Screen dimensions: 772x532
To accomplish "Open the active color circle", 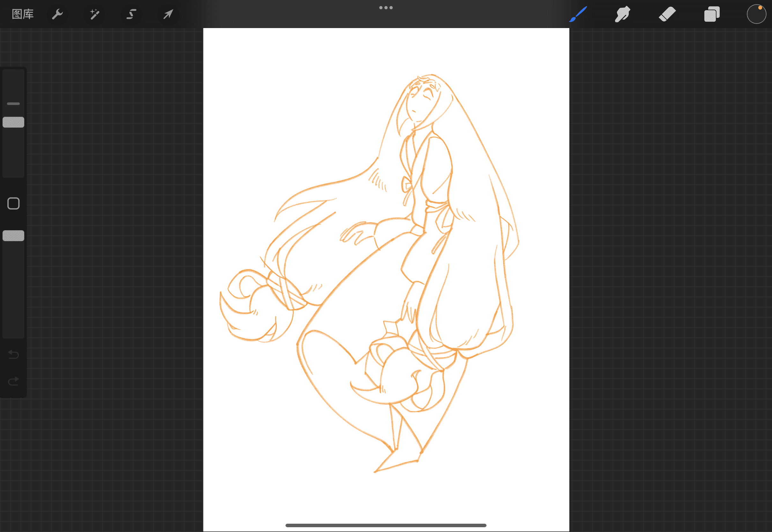I will click(756, 14).
